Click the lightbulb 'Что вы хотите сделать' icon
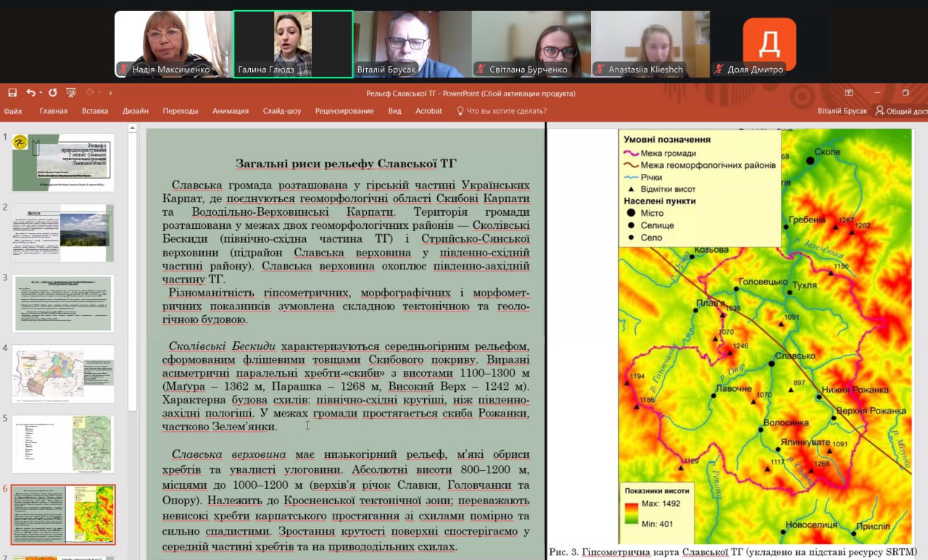This screenshot has width=928, height=560. tap(460, 111)
